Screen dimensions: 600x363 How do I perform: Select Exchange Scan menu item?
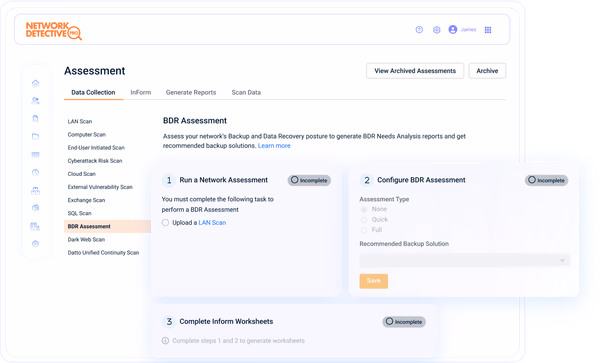click(86, 200)
